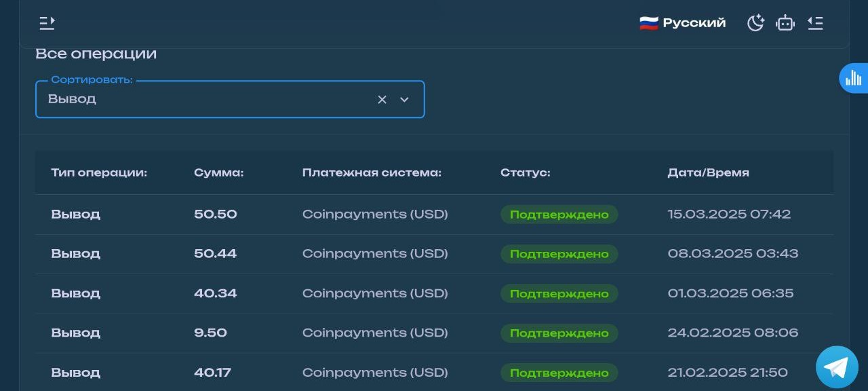
Task: Expand the Сортировать dropdown arrow
Action: (x=405, y=99)
